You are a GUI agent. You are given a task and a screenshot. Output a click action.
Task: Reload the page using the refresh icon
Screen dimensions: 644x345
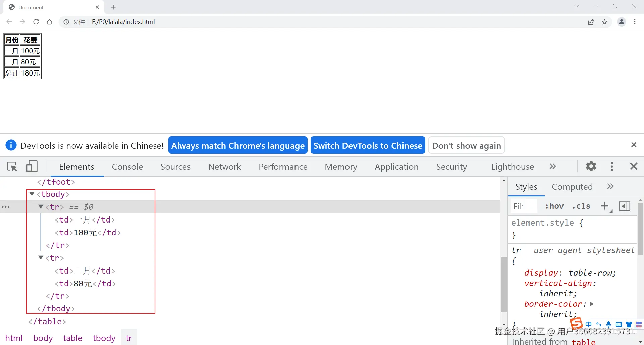[36, 22]
